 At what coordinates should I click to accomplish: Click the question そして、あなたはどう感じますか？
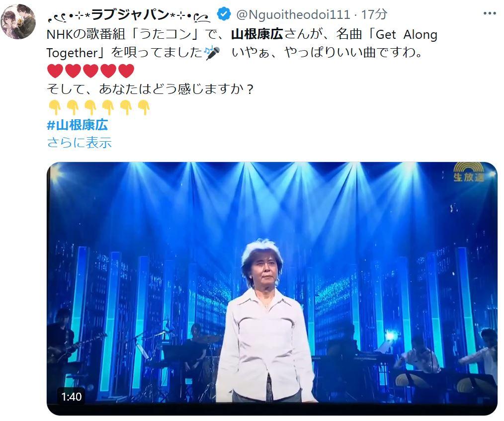click(151, 89)
